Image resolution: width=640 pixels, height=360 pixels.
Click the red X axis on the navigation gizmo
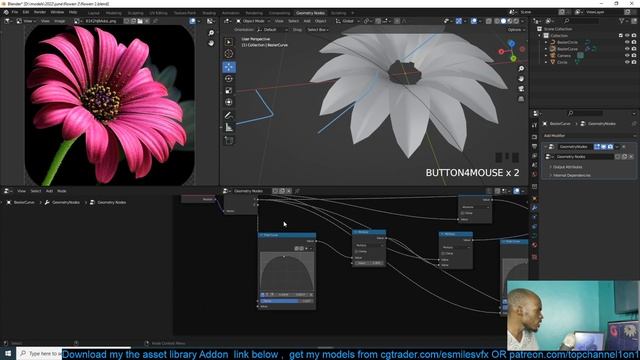point(502,52)
